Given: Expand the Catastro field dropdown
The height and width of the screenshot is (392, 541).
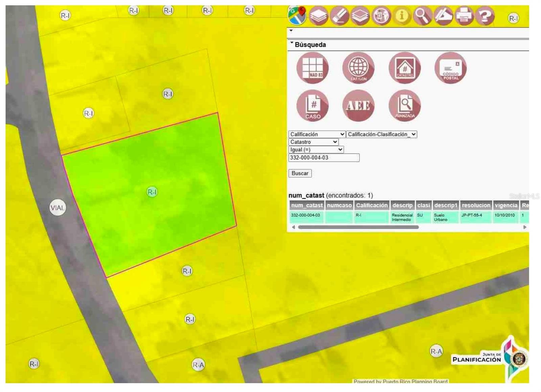Looking at the screenshot, I should (x=313, y=142).
